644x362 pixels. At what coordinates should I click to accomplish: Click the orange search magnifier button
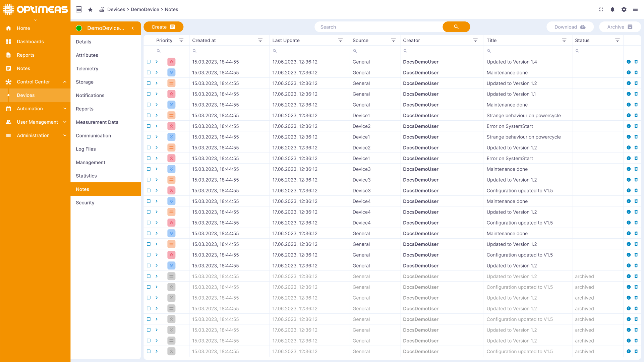(x=456, y=27)
